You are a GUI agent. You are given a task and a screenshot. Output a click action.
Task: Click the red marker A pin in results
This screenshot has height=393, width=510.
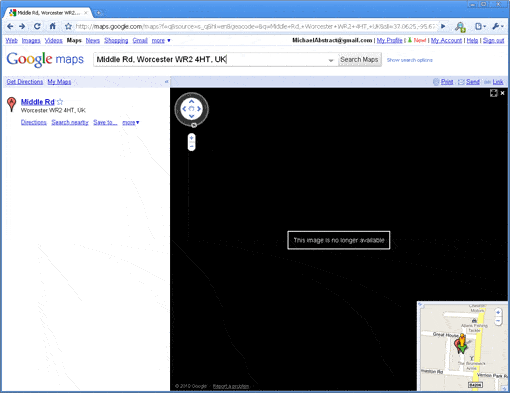[12, 104]
